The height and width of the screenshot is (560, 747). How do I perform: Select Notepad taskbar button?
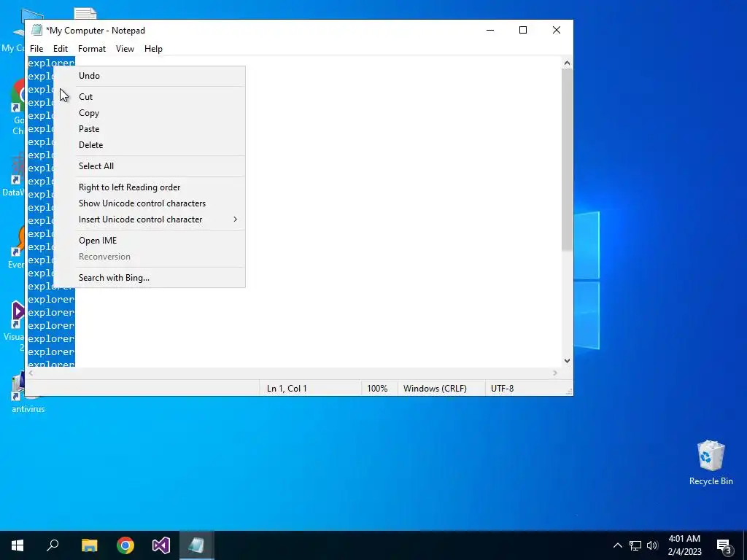click(196, 545)
